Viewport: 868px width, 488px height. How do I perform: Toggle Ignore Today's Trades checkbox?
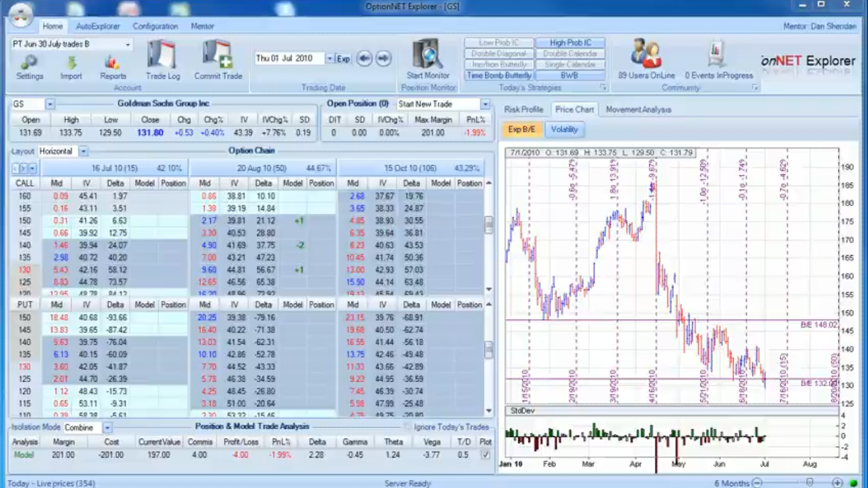[x=408, y=427]
